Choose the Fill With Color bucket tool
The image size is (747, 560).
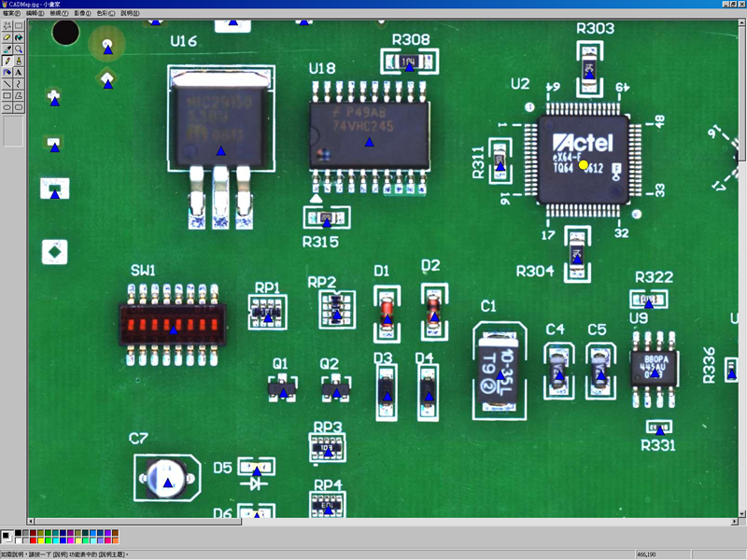click(19, 37)
